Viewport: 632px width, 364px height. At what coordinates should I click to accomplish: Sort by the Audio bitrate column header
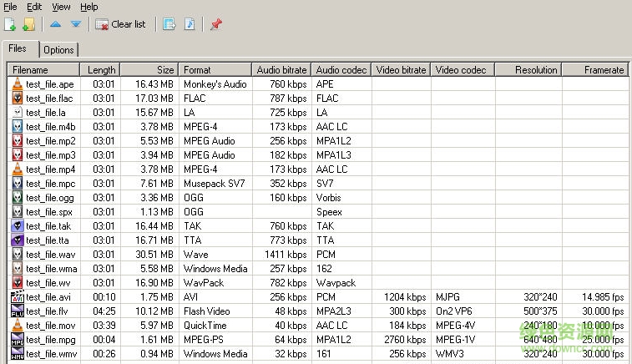point(282,70)
